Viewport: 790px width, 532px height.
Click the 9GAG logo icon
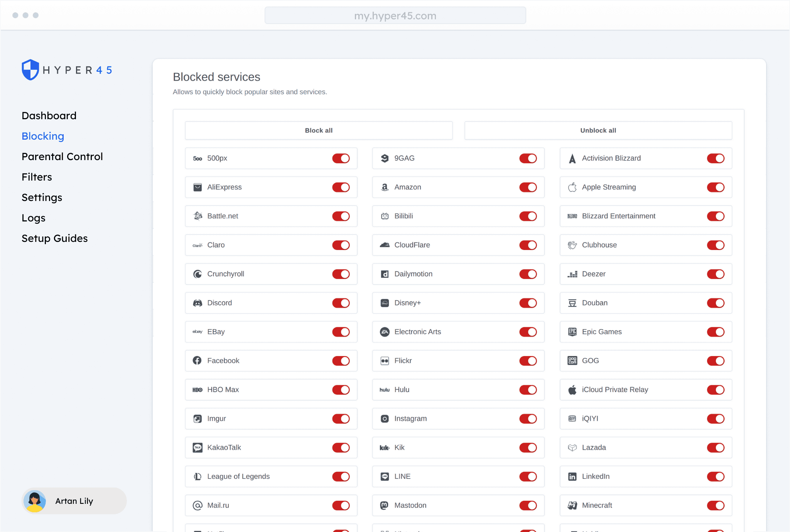(385, 158)
